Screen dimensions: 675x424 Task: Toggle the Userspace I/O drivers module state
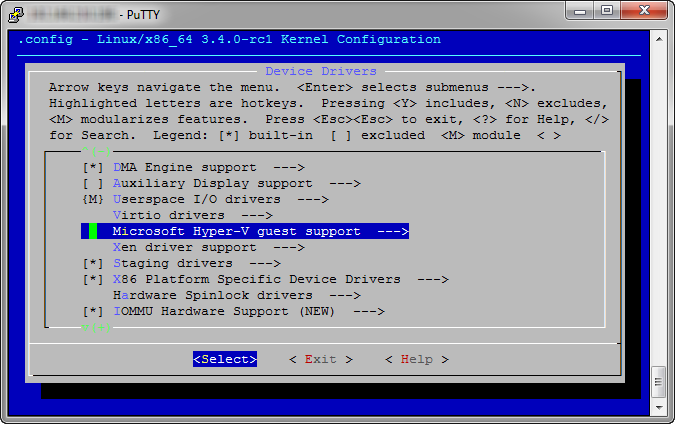pos(93,200)
